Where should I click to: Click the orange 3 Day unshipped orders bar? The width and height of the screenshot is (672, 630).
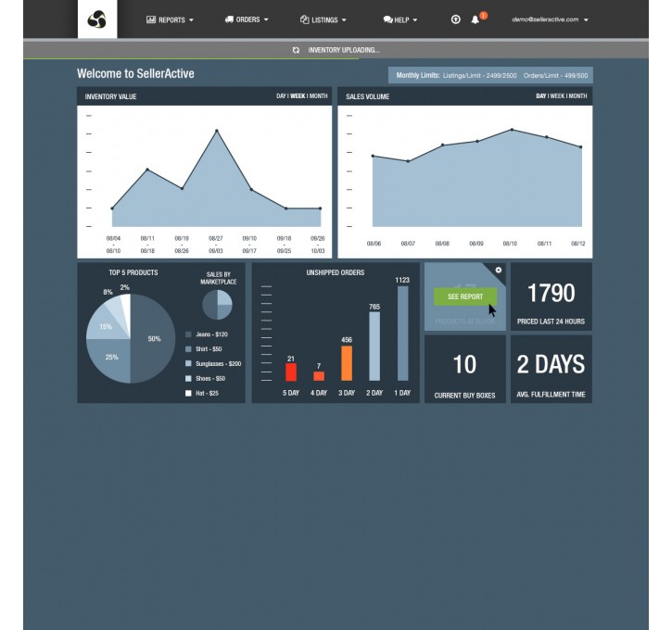[x=347, y=363]
